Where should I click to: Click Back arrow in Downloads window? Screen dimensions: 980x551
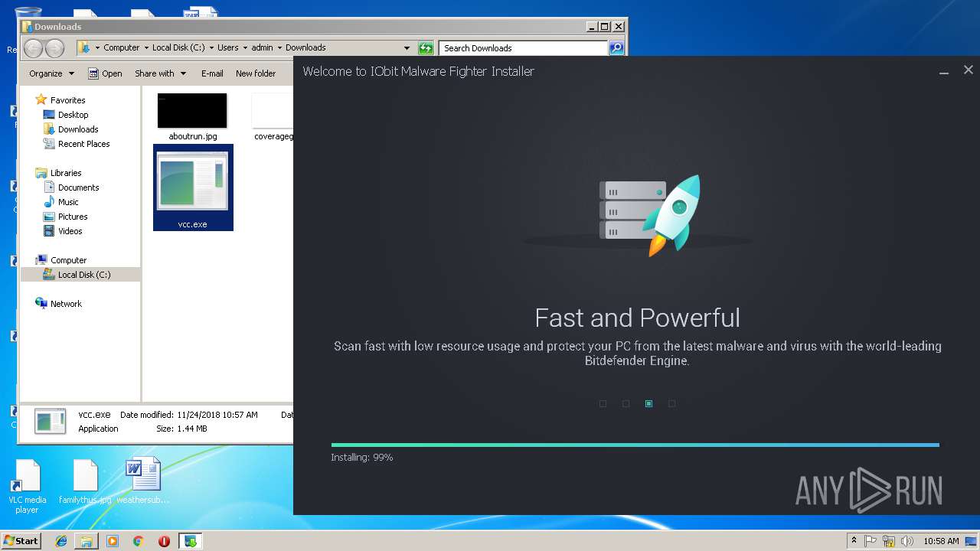pyautogui.click(x=33, y=48)
